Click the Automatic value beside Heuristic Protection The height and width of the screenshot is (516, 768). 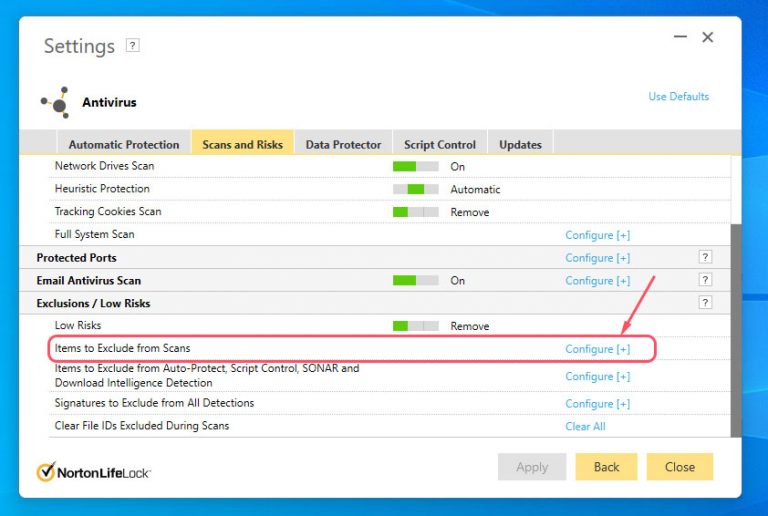pyautogui.click(x=475, y=189)
